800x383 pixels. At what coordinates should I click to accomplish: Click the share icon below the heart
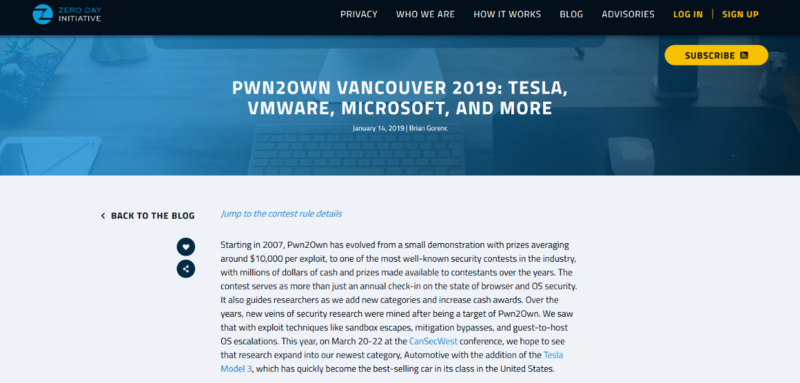(x=186, y=269)
